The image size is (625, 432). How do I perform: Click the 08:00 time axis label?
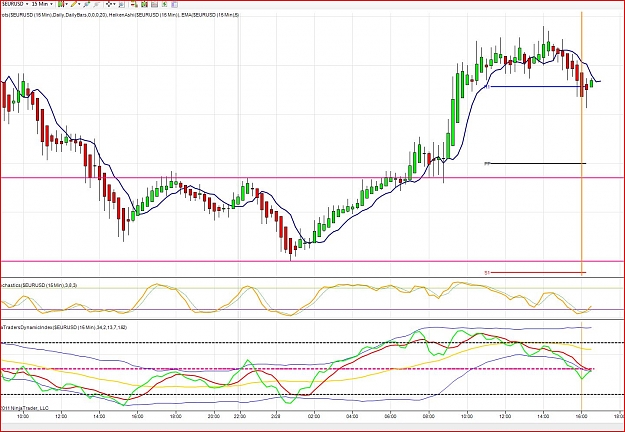tap(429, 416)
